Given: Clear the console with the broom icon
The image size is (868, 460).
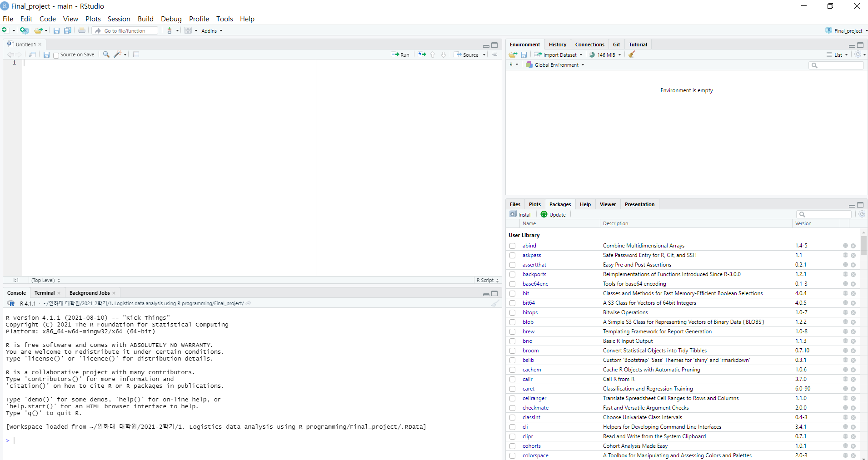Looking at the screenshot, I should click(495, 303).
